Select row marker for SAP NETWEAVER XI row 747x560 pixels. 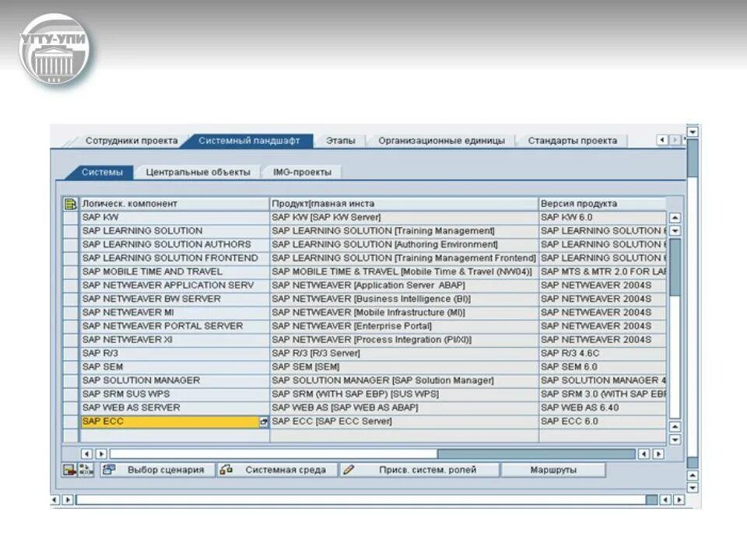[71, 341]
